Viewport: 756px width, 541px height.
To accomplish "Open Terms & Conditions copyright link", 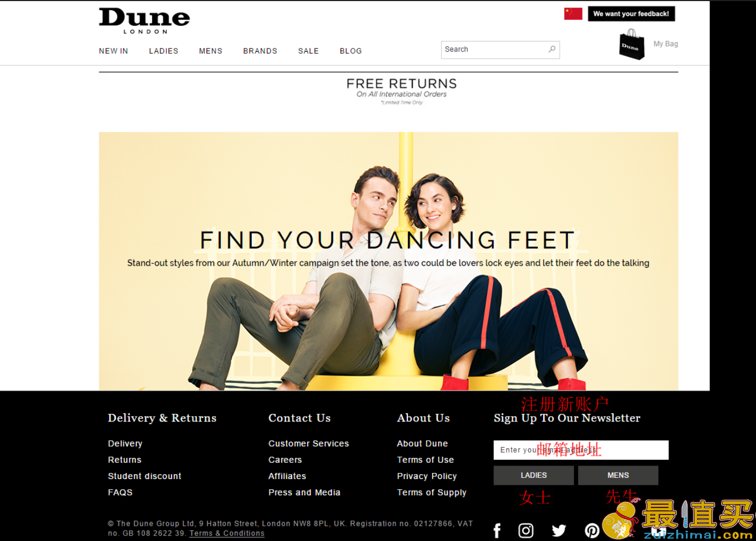I will click(227, 533).
